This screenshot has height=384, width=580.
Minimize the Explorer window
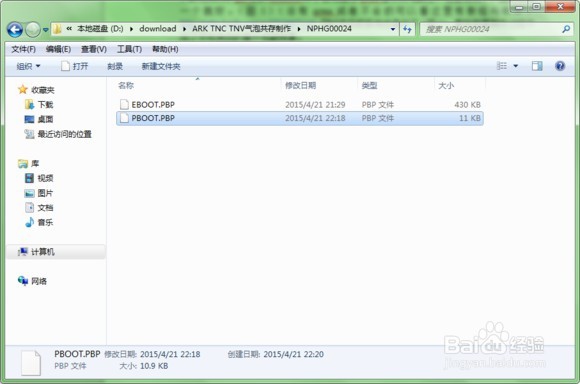coord(519,7)
